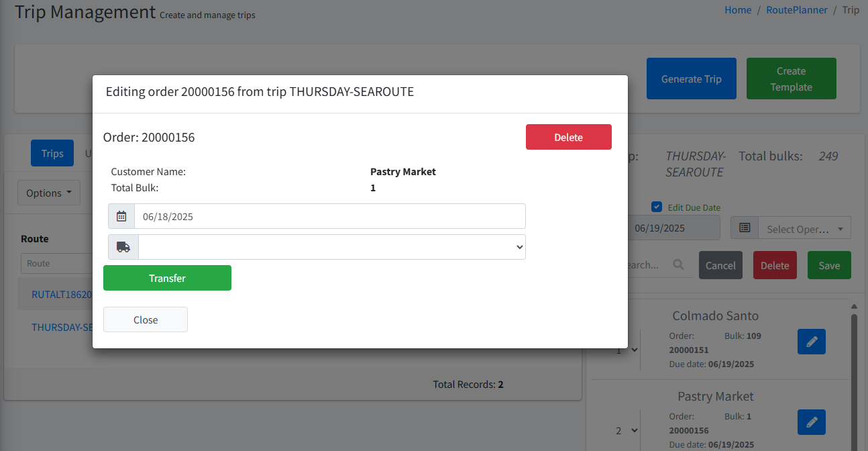Click the Close button in the dialog
The width and height of the screenshot is (868, 451).
pyautogui.click(x=146, y=319)
